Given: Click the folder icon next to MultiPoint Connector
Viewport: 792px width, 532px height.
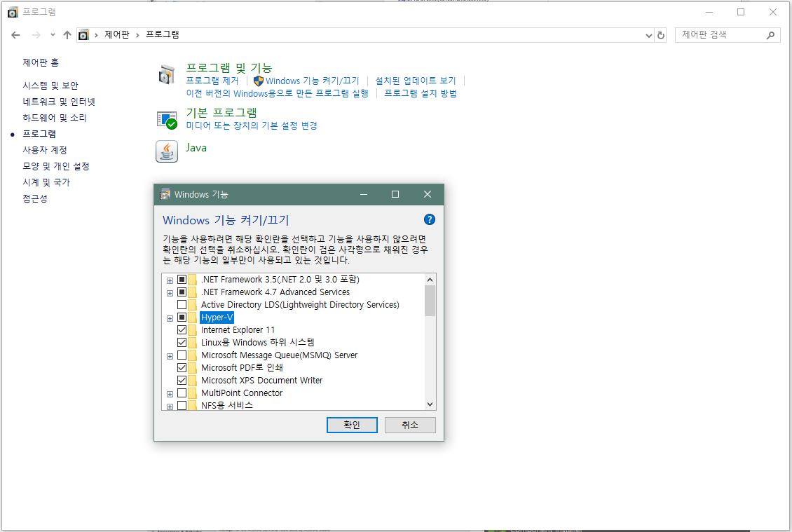Looking at the screenshot, I should point(193,393).
